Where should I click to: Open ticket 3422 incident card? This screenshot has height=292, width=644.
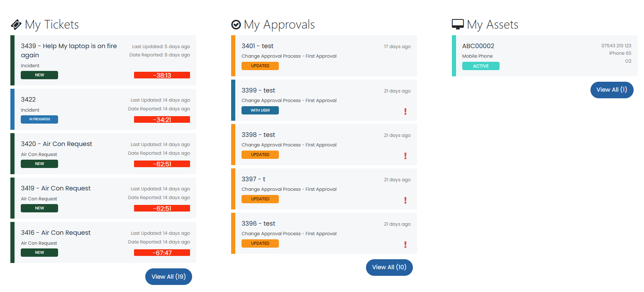[x=28, y=100]
